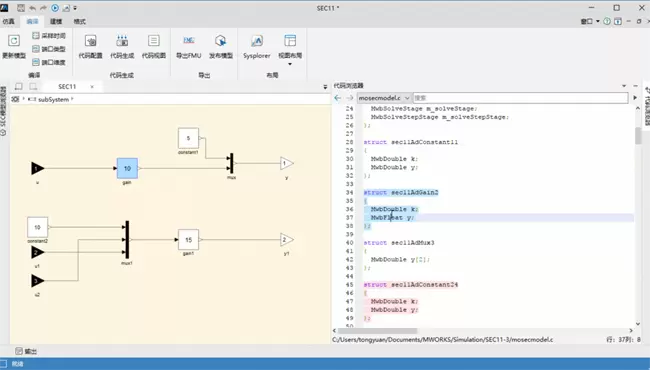Open the mosecmodel.c file dropdown
Screen dimensions: 650x370
pyautogui.click(x=384, y=98)
